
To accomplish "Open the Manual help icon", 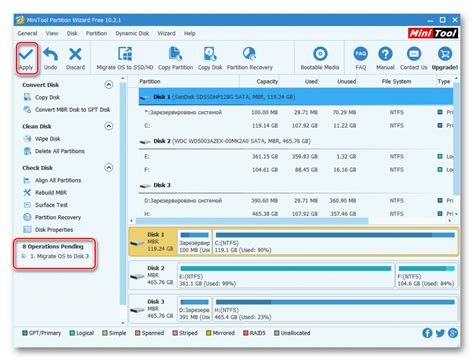I will click(x=385, y=58).
